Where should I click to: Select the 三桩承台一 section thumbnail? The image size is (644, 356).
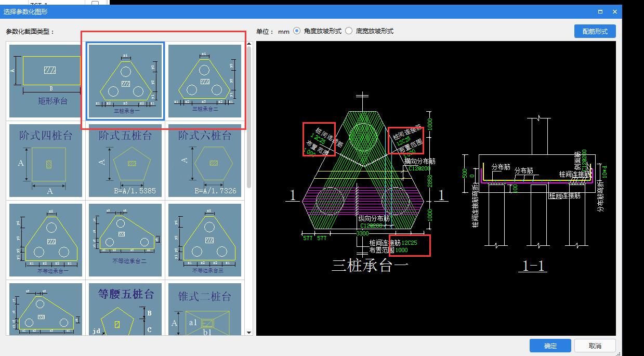pyautogui.click(x=125, y=81)
